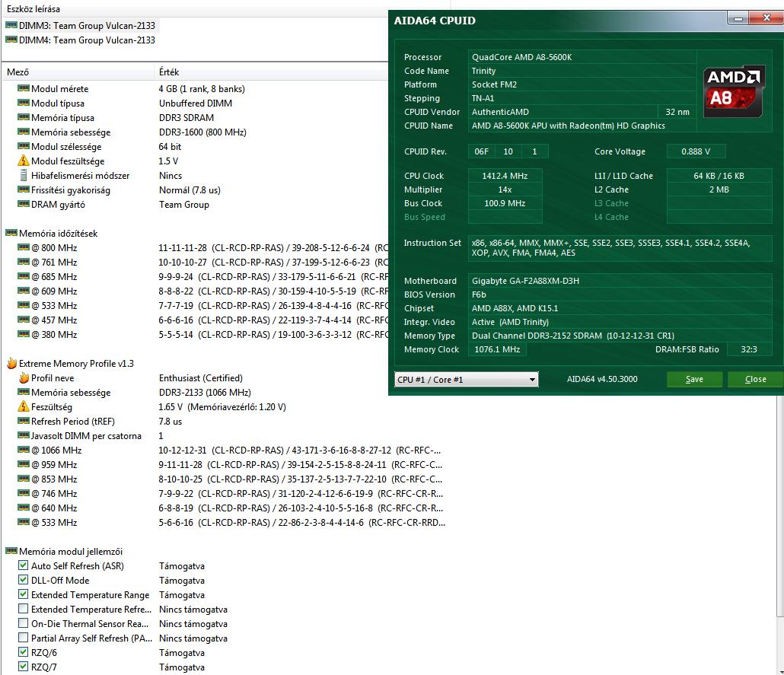Click memory icon beside Frissítési gyakoriság
Viewport: 784px width, 675px height.
point(24,190)
